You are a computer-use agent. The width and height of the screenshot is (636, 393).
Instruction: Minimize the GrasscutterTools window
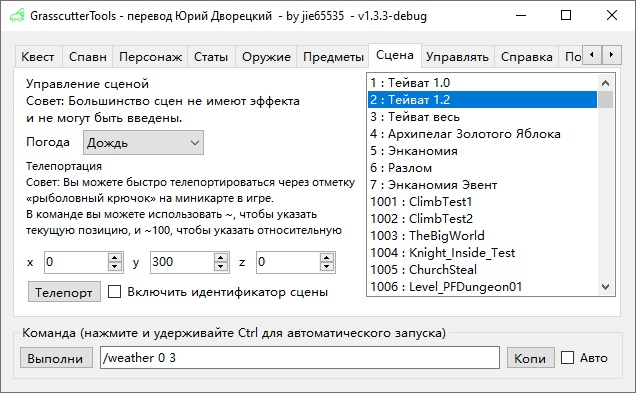tap(521, 15)
